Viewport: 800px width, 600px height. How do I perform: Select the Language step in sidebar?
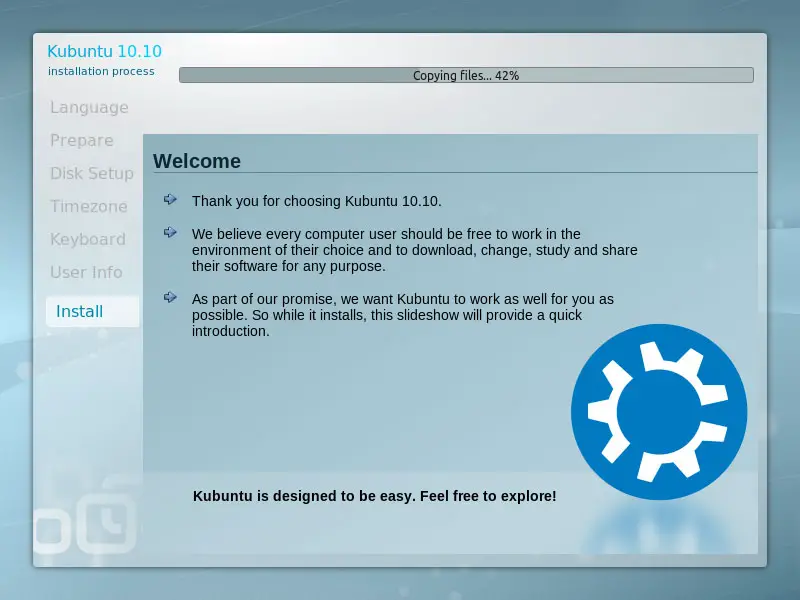point(89,108)
